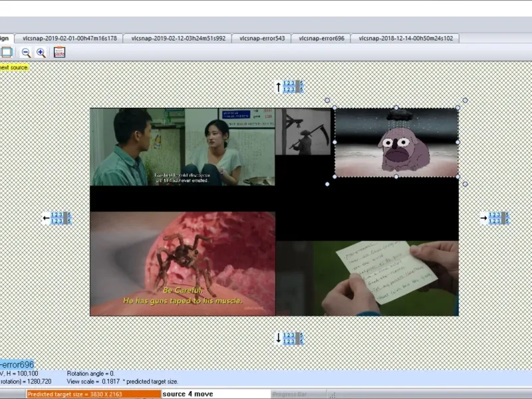Switch to vlcsnap-2019-02-12-03h24m51s992 tab
Viewport: 532px width, 399px height.
point(178,39)
